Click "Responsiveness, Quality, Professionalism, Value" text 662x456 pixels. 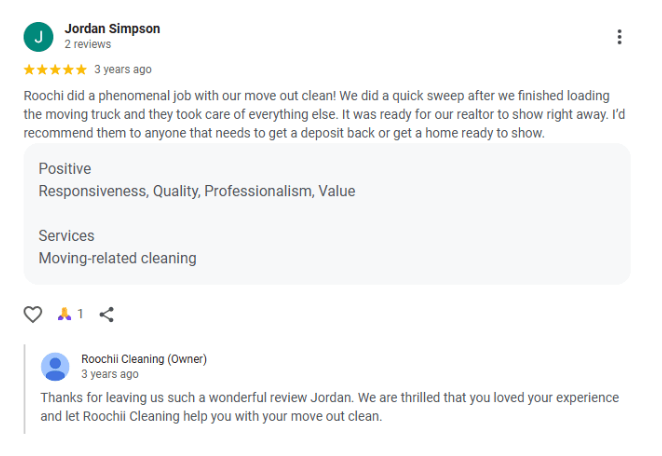coord(197,191)
